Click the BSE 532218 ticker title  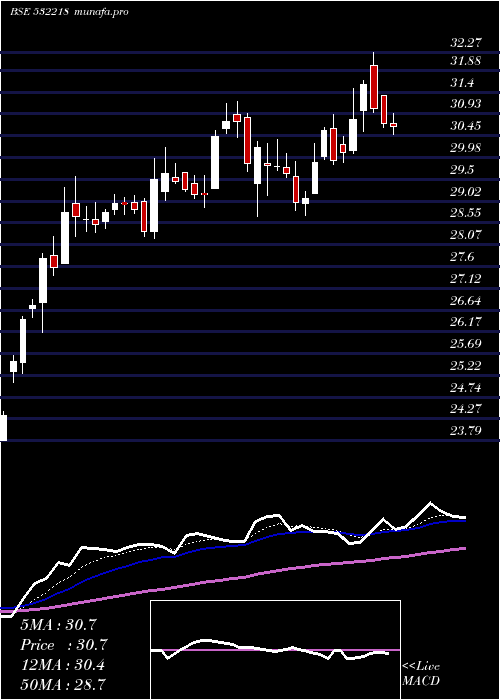[x=39, y=12]
